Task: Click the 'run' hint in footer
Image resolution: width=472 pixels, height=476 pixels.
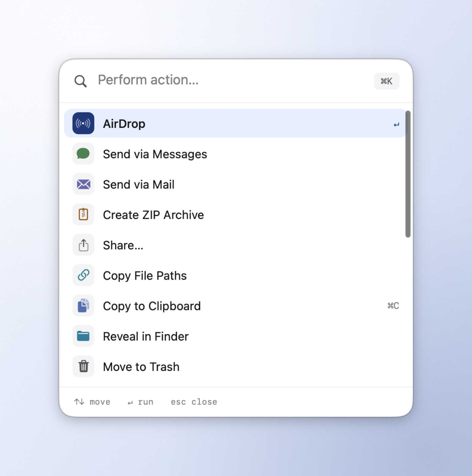Action: click(140, 402)
